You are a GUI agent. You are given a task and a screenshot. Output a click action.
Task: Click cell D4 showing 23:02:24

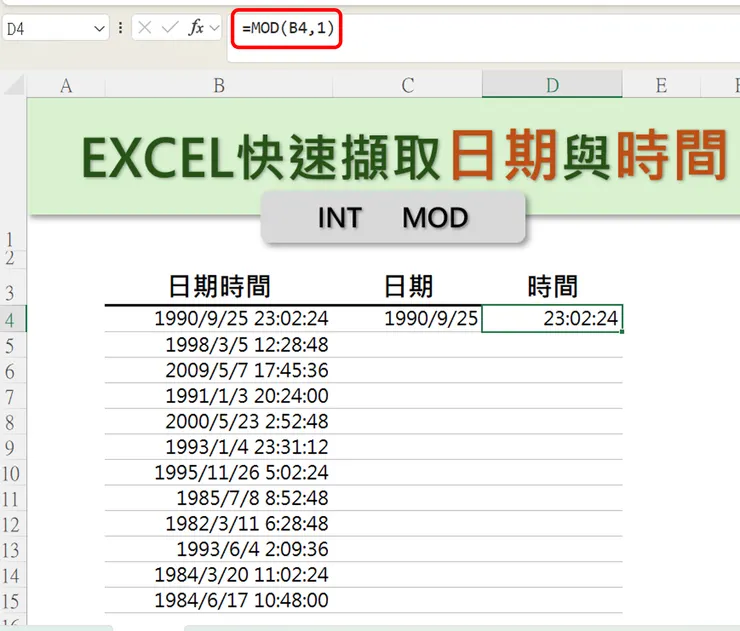(x=552, y=319)
